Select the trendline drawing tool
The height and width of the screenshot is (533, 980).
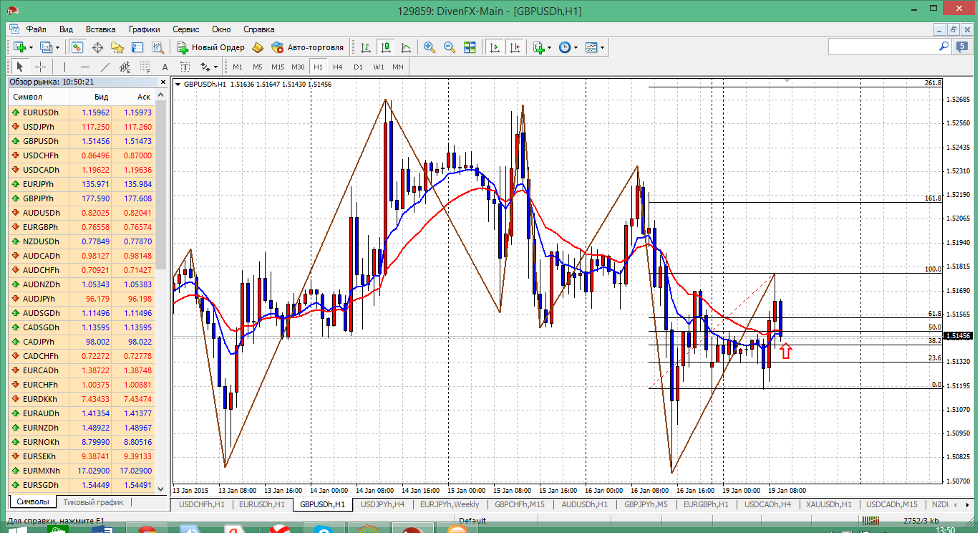coord(105,67)
